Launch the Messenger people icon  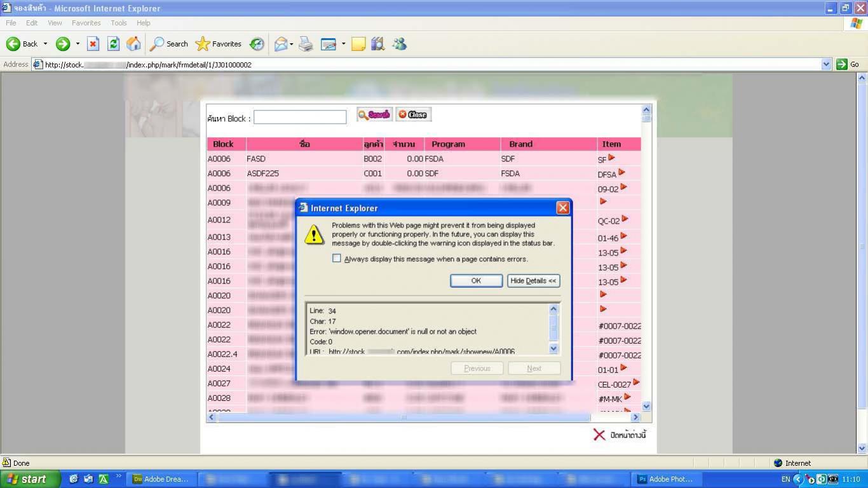tap(399, 44)
